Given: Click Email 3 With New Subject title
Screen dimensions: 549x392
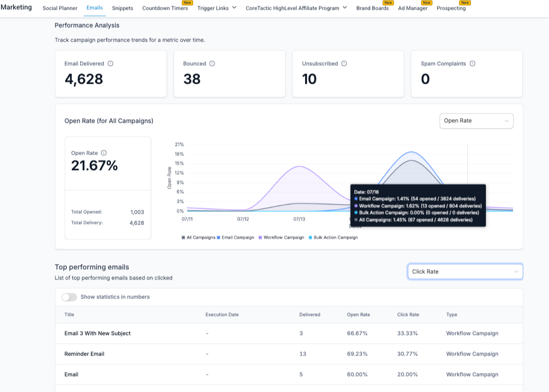Looking at the screenshot, I should click(98, 333).
